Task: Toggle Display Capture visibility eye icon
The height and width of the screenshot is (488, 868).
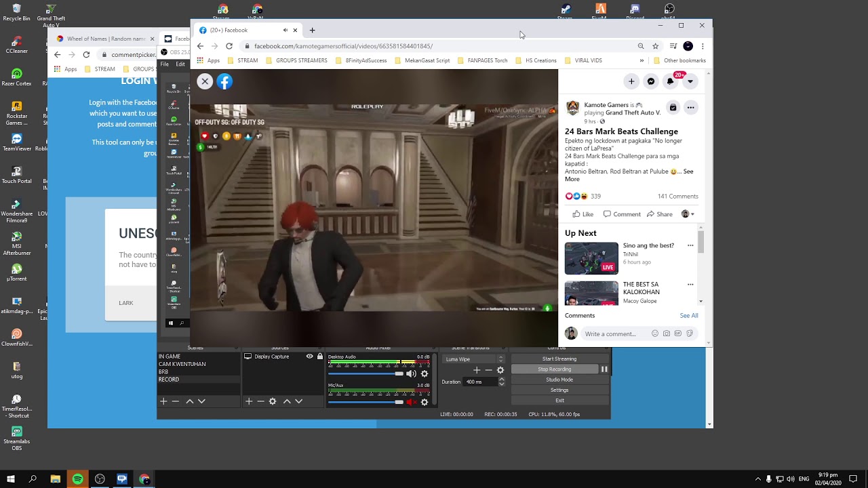Action: point(310,357)
